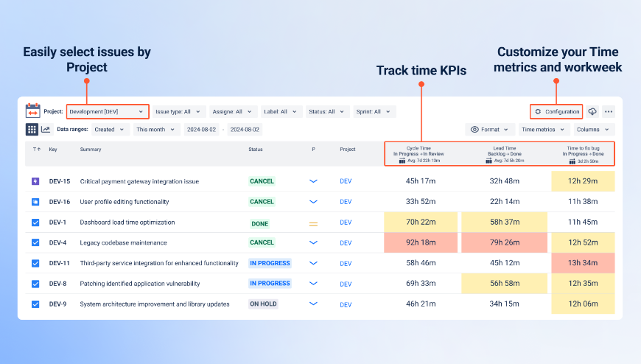
Task: Click the priority icon for DEV-4
Action: click(x=313, y=242)
